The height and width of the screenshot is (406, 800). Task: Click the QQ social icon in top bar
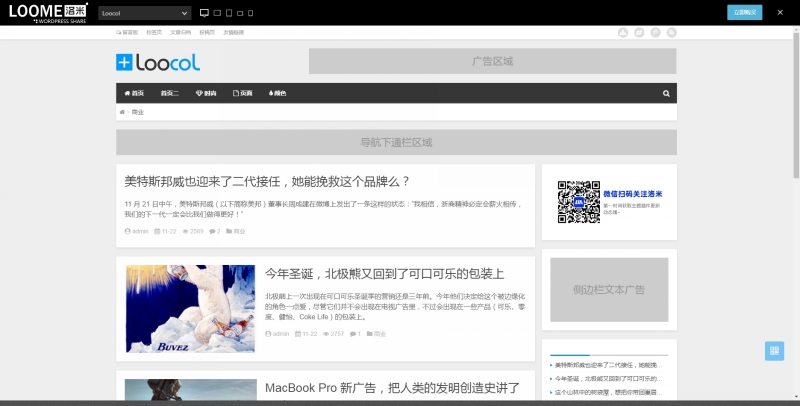(623, 32)
